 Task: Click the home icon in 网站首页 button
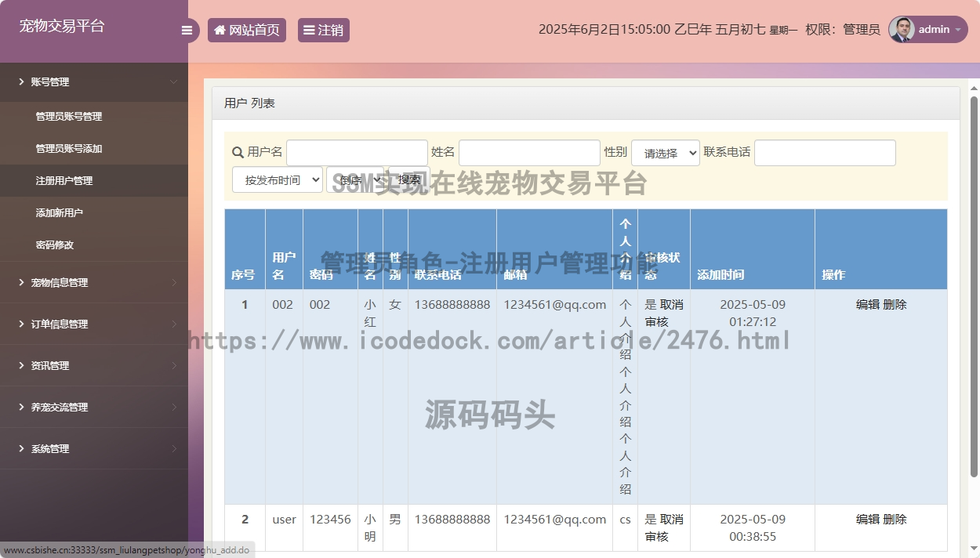[220, 31]
